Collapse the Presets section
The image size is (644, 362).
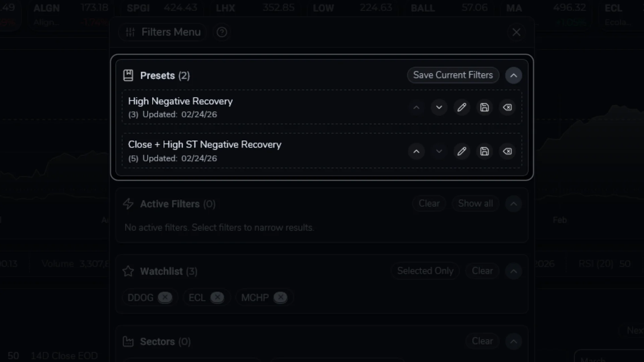514,75
